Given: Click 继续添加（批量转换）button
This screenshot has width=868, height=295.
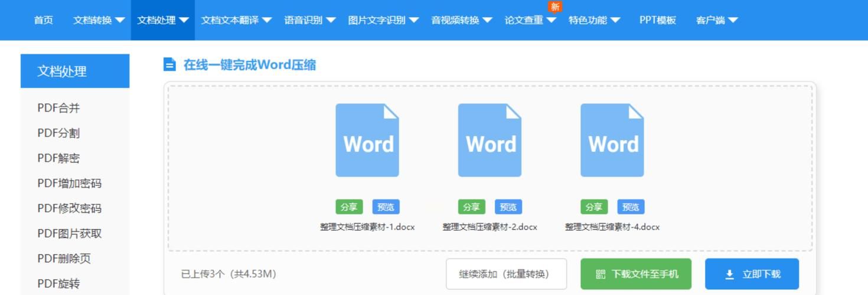Looking at the screenshot, I should click(506, 274).
